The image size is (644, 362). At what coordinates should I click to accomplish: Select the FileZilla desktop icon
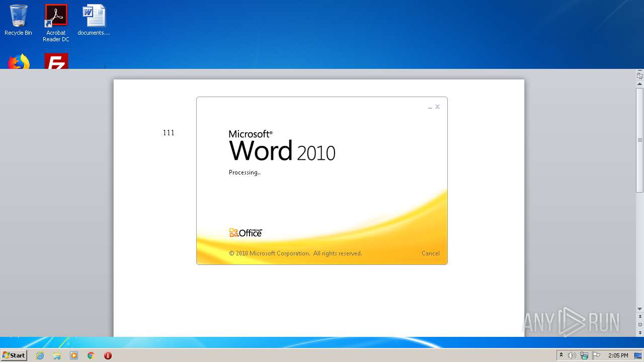pyautogui.click(x=56, y=61)
